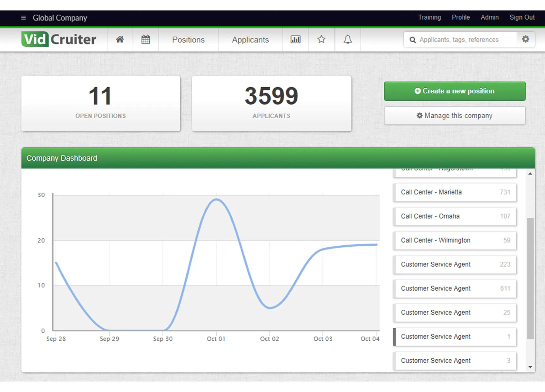Screen dimensions: 545x392
Task: Open the search settings gear icon
Action: (x=525, y=39)
